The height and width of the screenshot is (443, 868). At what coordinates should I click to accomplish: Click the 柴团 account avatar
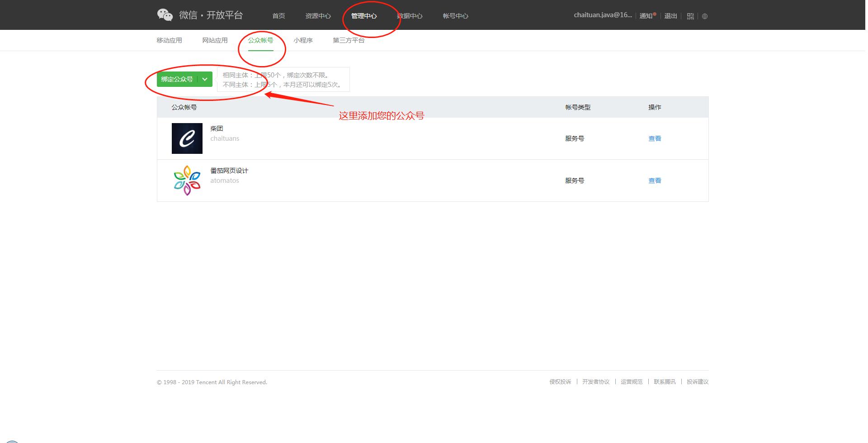(x=187, y=138)
